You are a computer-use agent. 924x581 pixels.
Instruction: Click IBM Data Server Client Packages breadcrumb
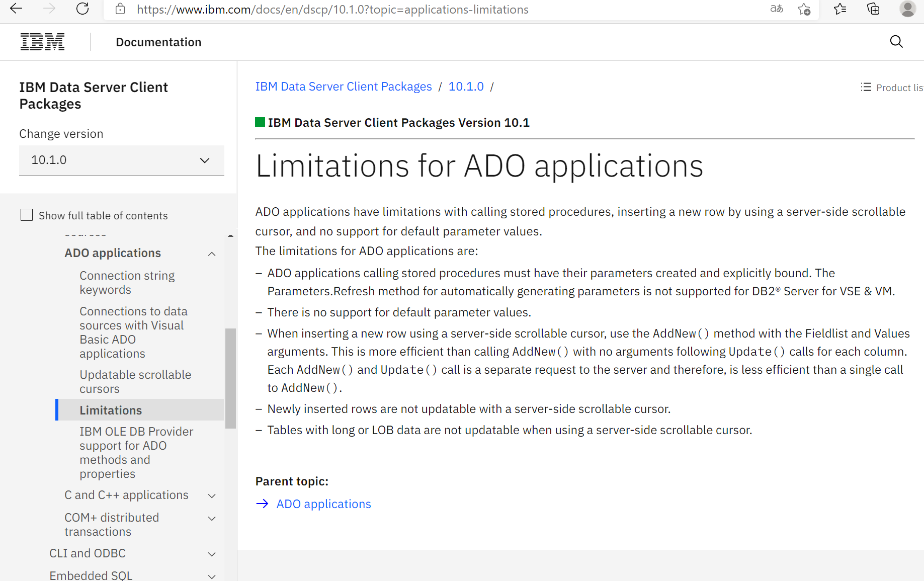tap(343, 87)
